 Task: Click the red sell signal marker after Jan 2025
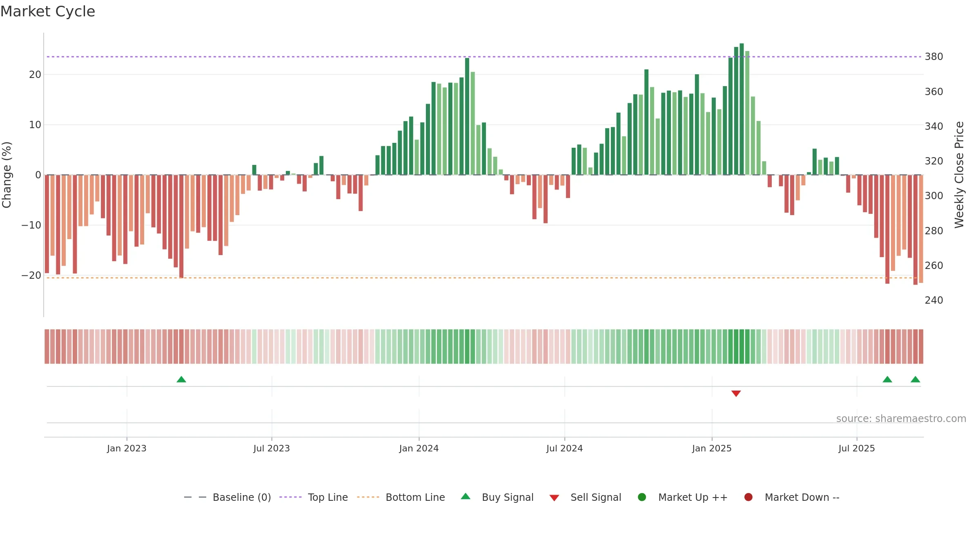pos(736,393)
